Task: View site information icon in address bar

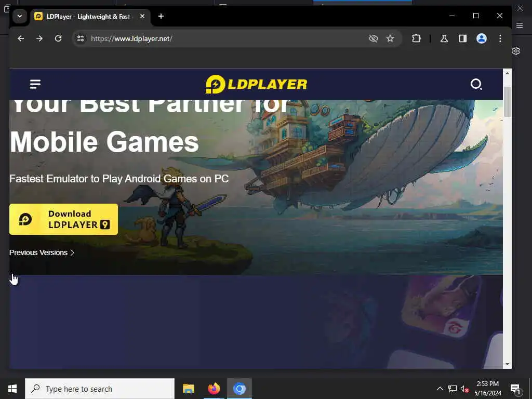Action: (x=81, y=38)
